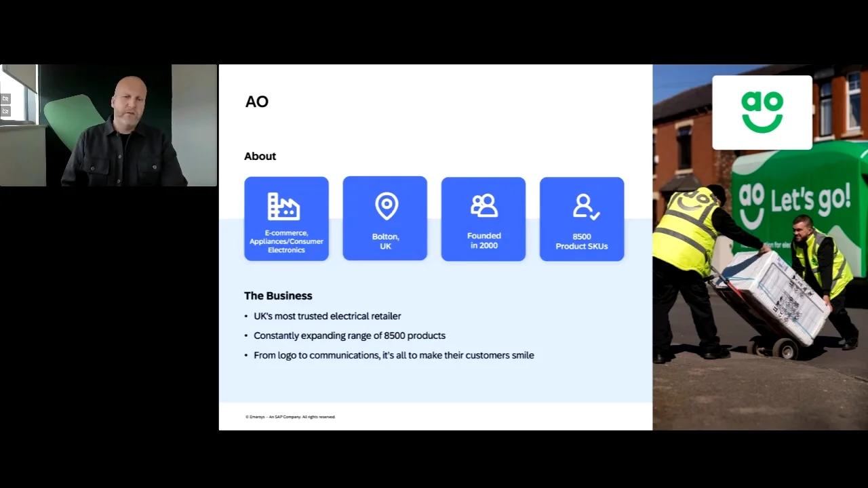Click bullet about making their customers smile
Image resolution: width=868 pixels, height=488 pixels.
click(x=393, y=355)
